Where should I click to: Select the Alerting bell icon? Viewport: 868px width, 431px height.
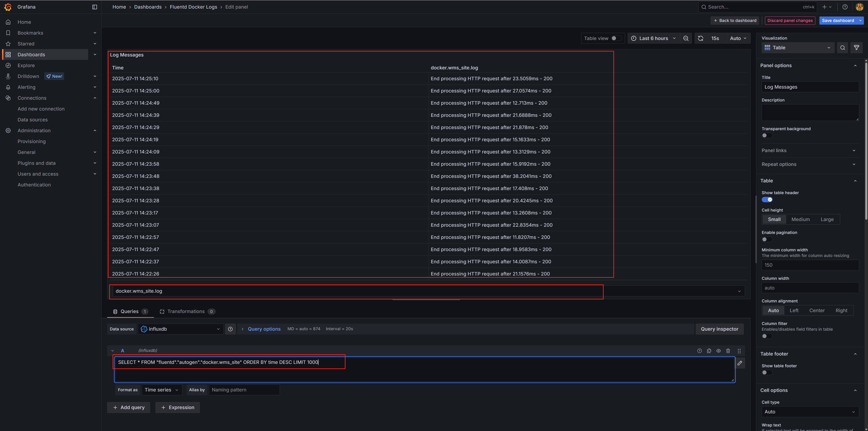(8, 87)
